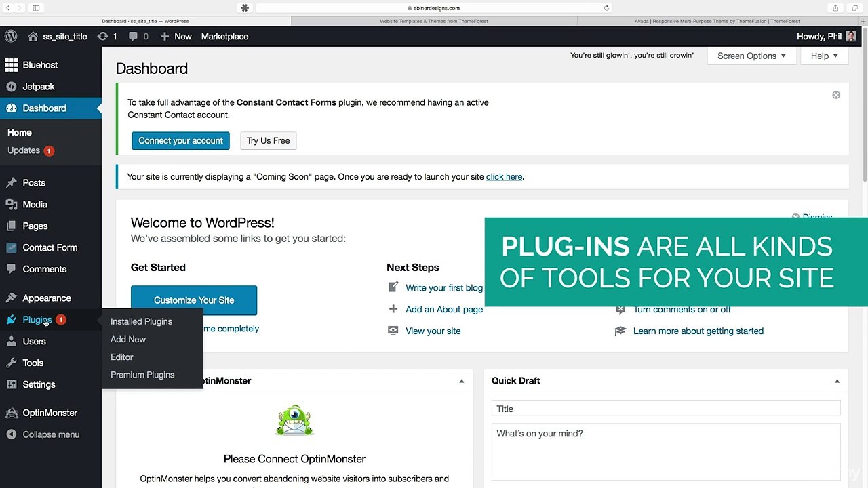This screenshot has width=868, height=488.
Task: Switch to the Website Templates ThemeForest tab
Action: [x=434, y=21]
